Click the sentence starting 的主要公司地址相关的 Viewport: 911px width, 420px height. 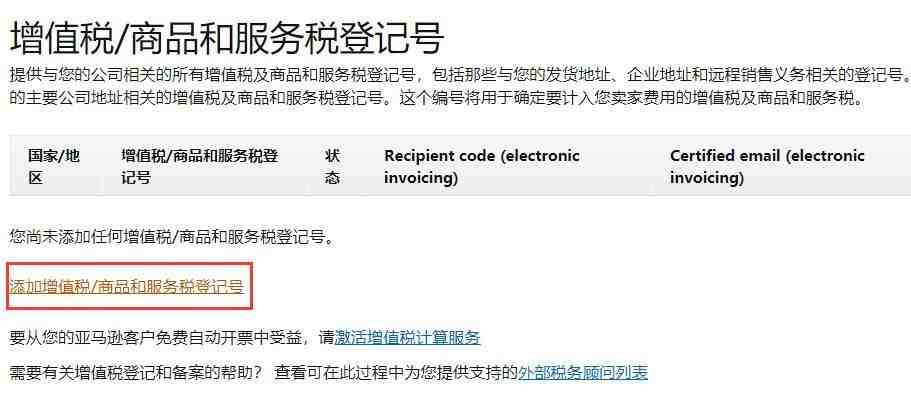tap(202, 98)
